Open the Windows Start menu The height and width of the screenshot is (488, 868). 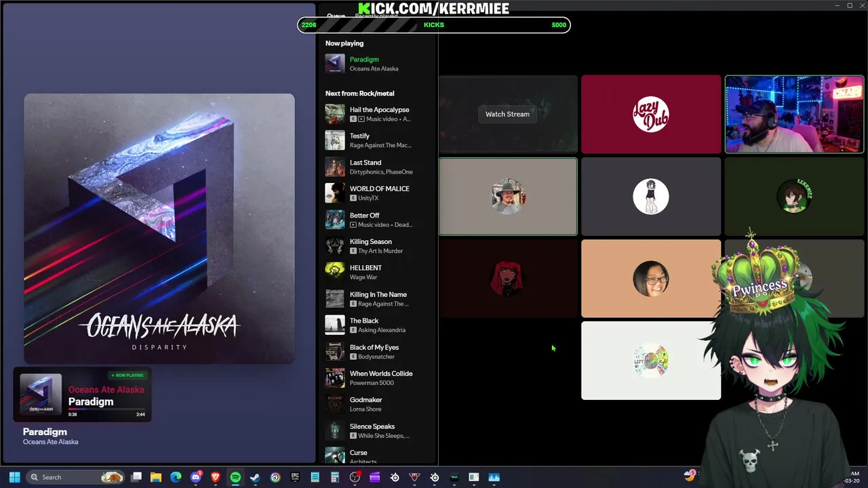[14, 477]
